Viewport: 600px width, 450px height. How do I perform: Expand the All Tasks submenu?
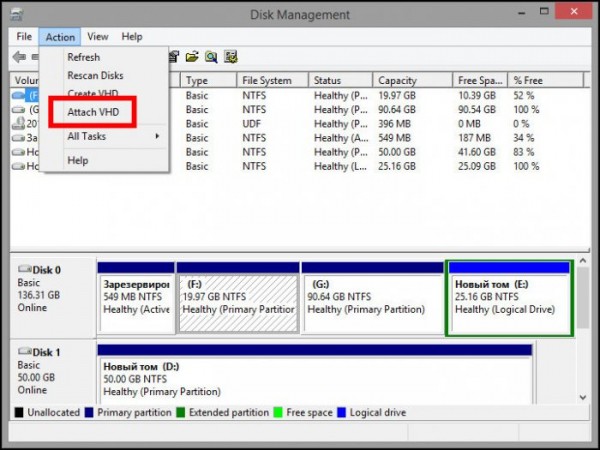[104, 136]
